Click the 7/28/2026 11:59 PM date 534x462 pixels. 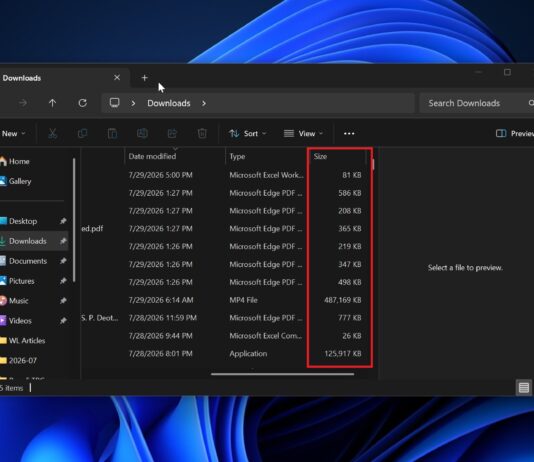[162, 318]
